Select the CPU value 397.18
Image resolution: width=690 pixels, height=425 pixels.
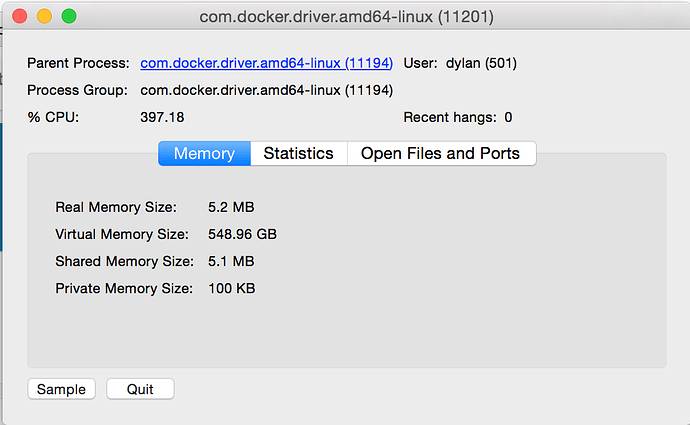(x=162, y=117)
